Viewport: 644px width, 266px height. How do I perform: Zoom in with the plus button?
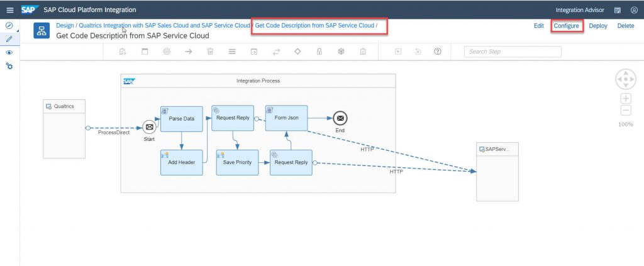626,99
